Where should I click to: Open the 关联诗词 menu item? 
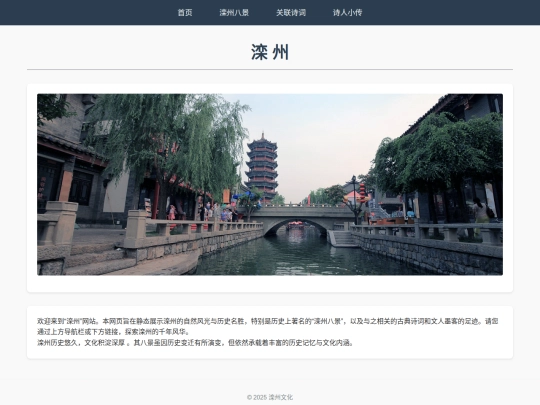[x=291, y=13]
